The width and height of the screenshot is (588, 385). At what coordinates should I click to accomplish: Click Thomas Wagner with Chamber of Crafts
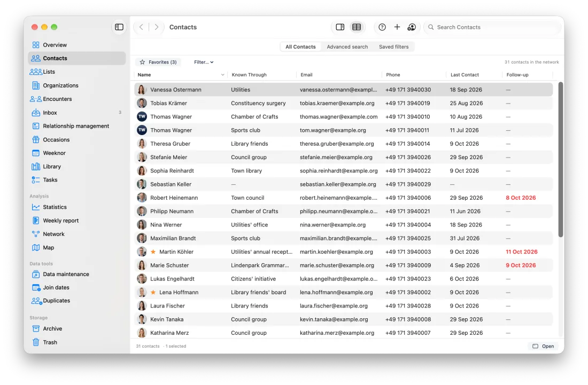coord(344,117)
